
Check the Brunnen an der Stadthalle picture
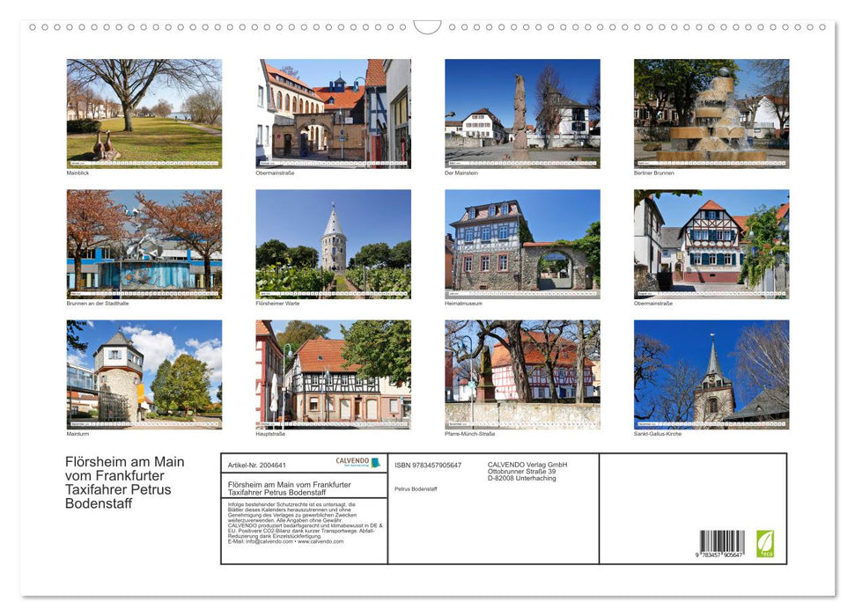click(x=144, y=243)
